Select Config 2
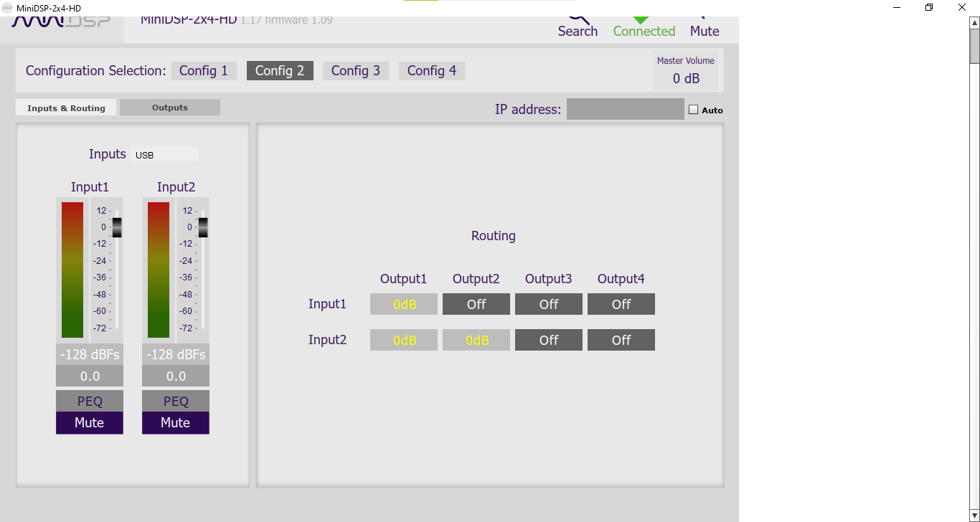This screenshot has height=522, width=980. (x=280, y=70)
